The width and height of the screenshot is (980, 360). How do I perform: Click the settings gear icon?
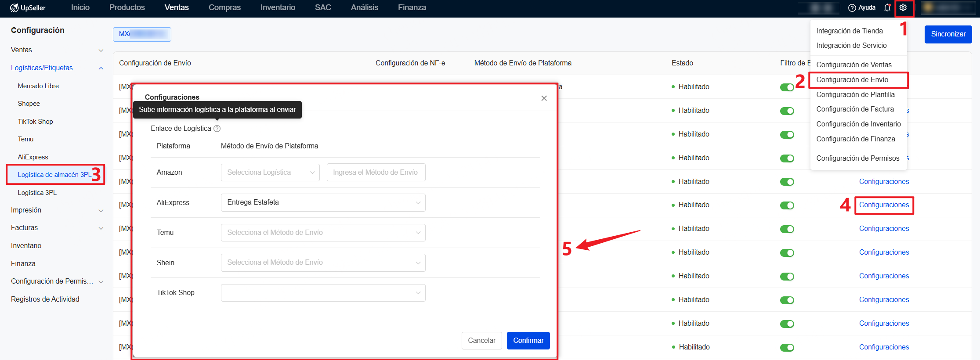903,7
